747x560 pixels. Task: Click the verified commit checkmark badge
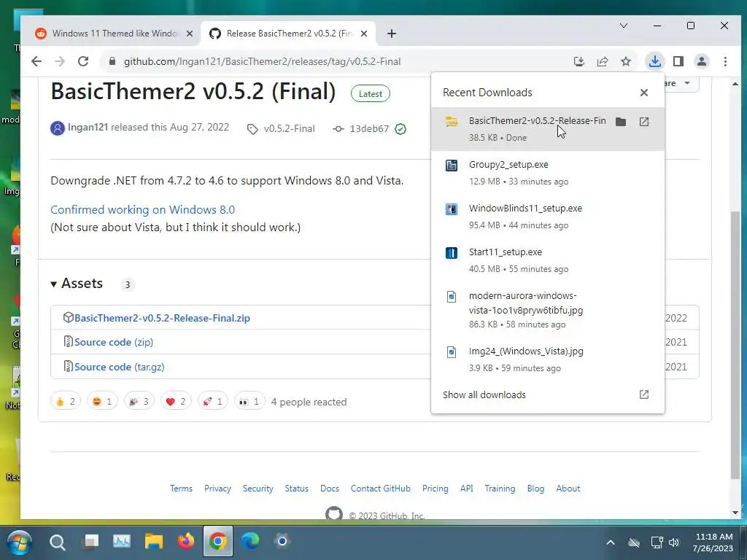(x=400, y=128)
